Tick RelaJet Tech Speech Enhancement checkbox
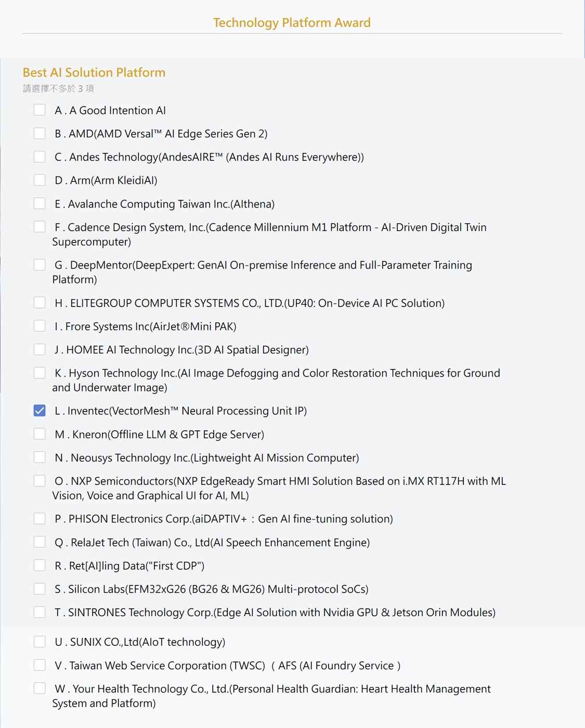 pyautogui.click(x=40, y=542)
